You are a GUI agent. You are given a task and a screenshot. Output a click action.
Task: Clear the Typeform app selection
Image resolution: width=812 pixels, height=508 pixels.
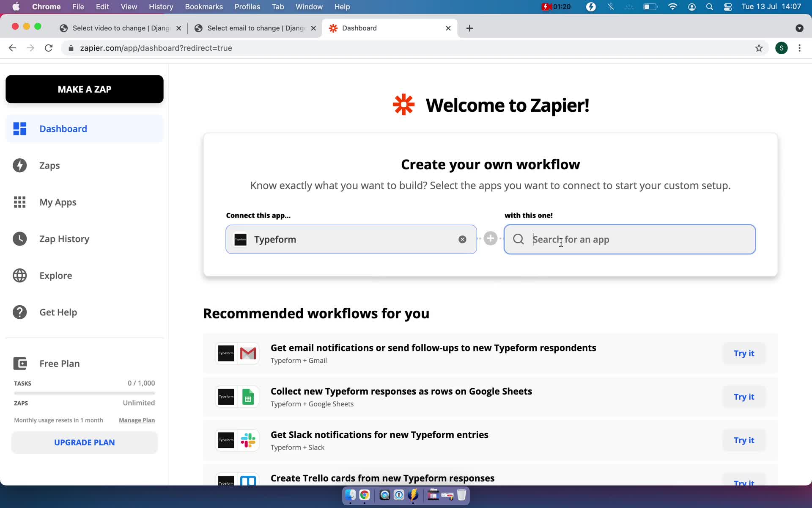[x=462, y=239]
